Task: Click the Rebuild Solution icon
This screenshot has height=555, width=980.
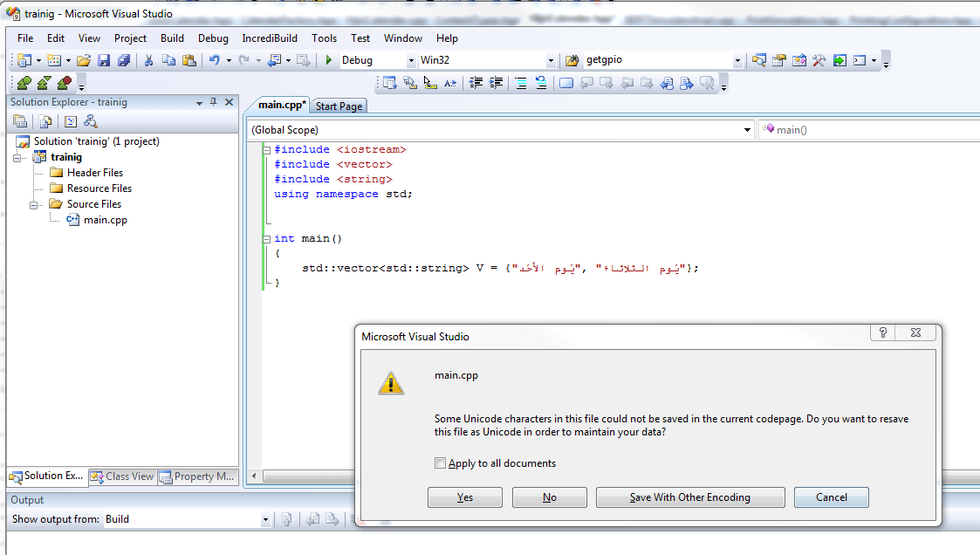Action: pos(45,83)
